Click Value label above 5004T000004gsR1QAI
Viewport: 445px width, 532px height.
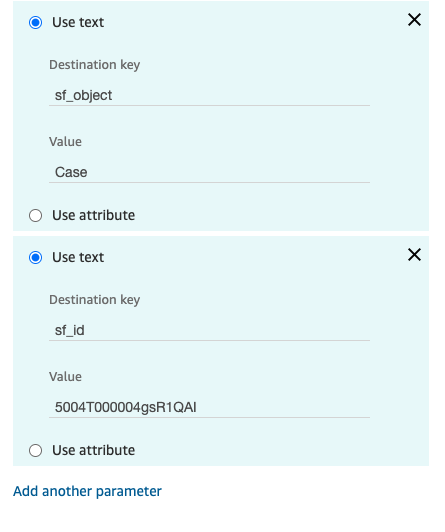[x=65, y=377]
